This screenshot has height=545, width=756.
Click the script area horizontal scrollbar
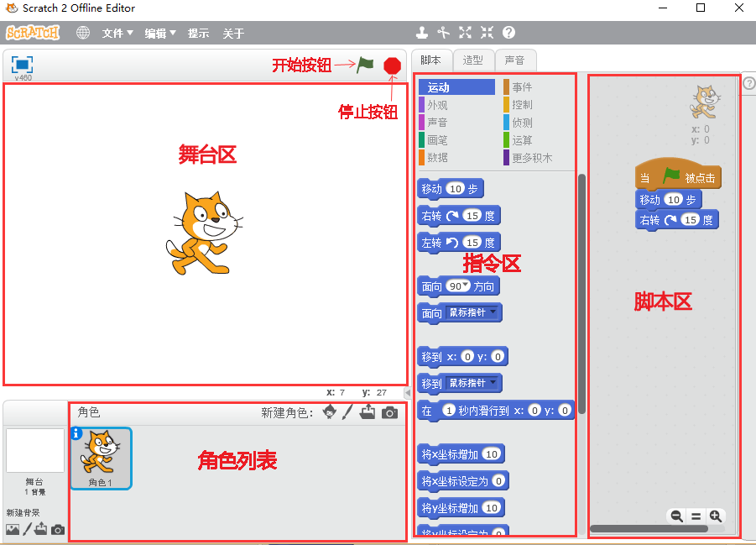tap(649, 529)
